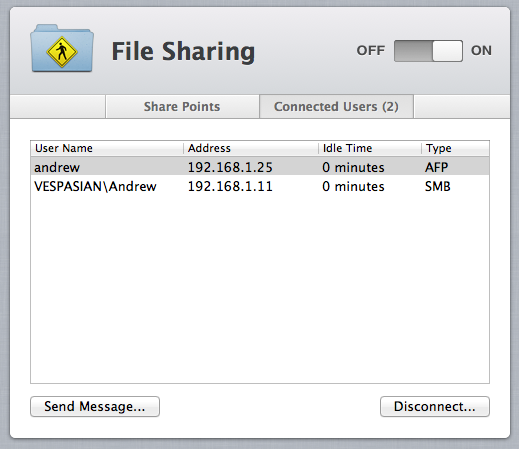The height and width of the screenshot is (449, 519).
Task: Sort by the Address column header
Action: [x=251, y=148]
